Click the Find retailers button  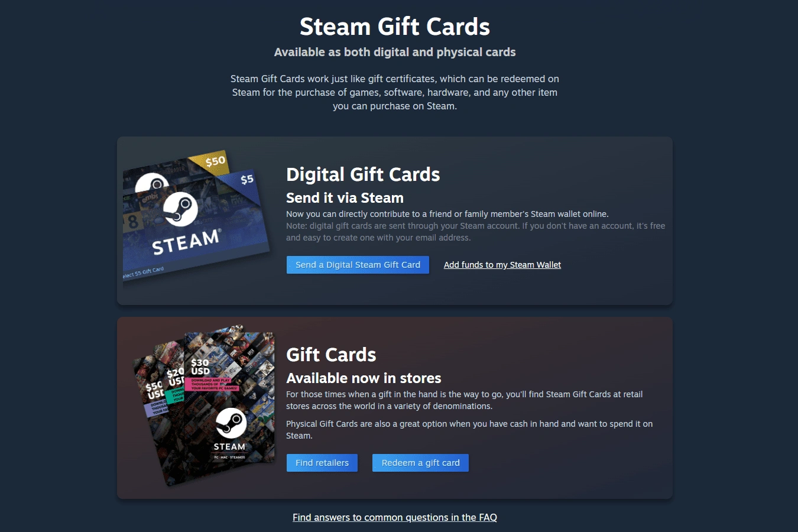[x=322, y=463]
